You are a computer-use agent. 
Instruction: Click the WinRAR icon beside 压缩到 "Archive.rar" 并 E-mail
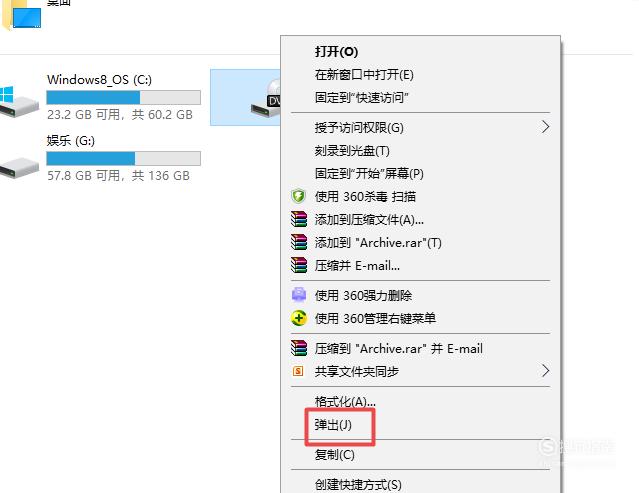click(x=299, y=348)
